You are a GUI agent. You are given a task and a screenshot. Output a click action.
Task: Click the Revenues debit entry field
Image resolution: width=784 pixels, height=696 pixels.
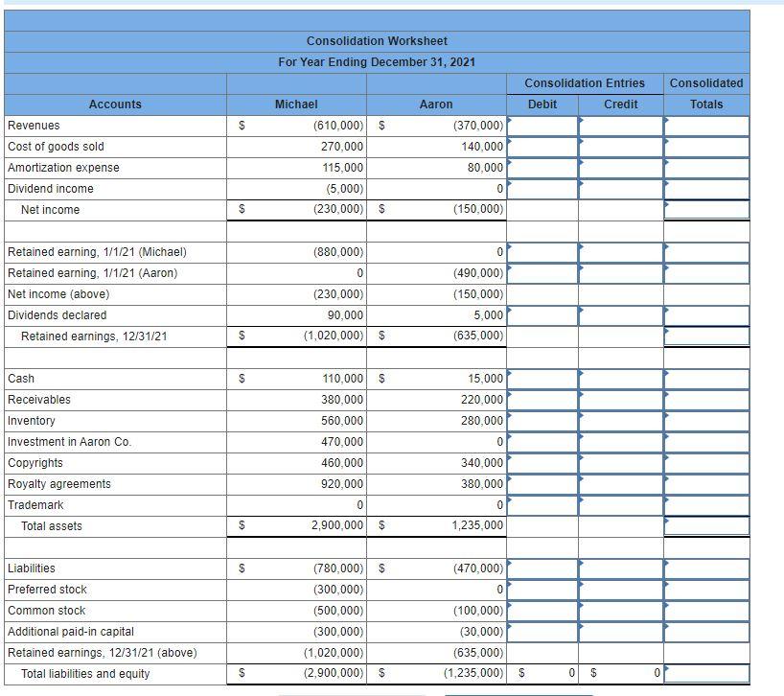(x=542, y=126)
